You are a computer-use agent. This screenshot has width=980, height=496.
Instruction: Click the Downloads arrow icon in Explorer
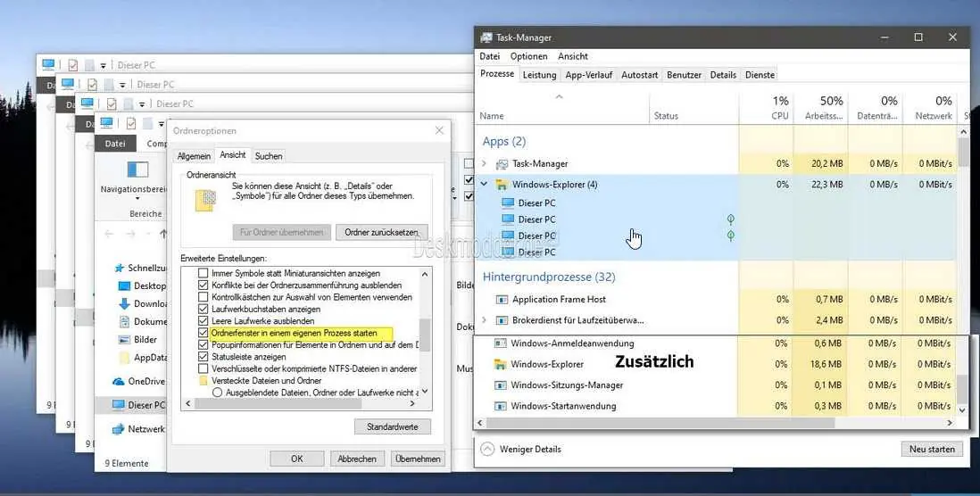(124, 303)
